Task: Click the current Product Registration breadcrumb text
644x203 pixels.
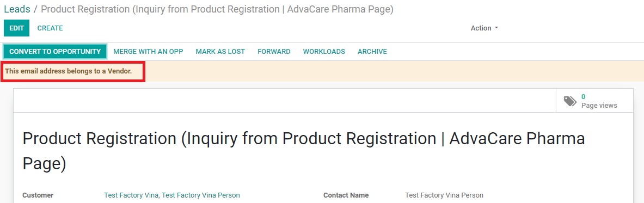Action: pos(217,9)
